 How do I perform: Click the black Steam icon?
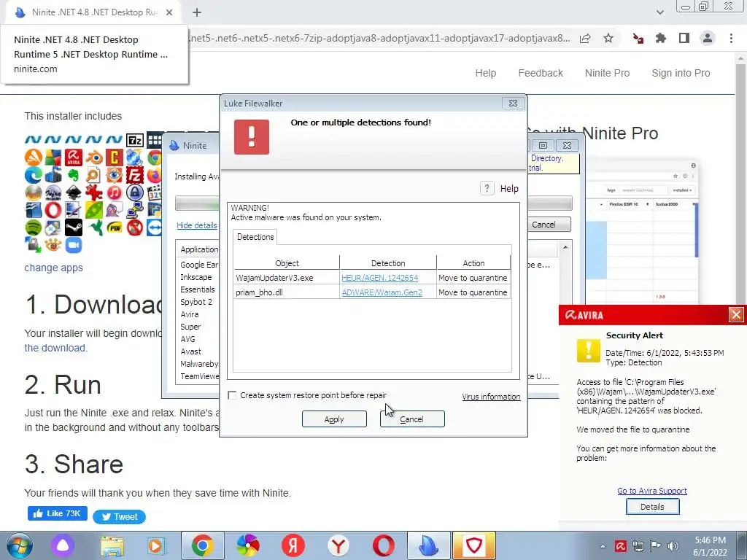74,227
